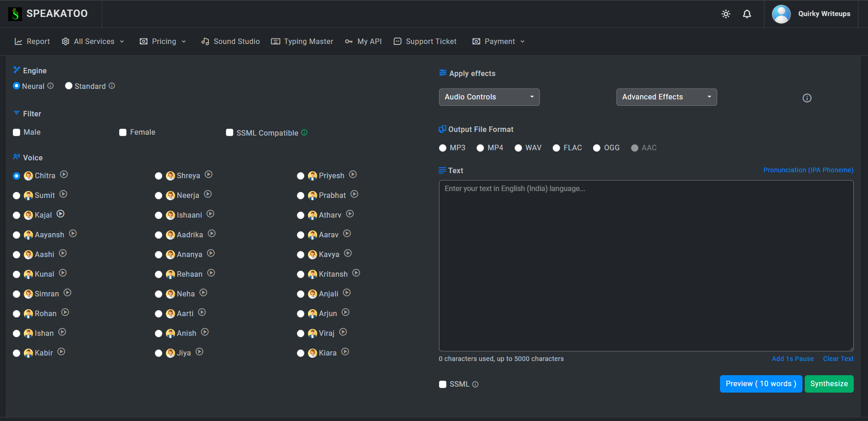Select Rohan voice radio button

click(16, 314)
